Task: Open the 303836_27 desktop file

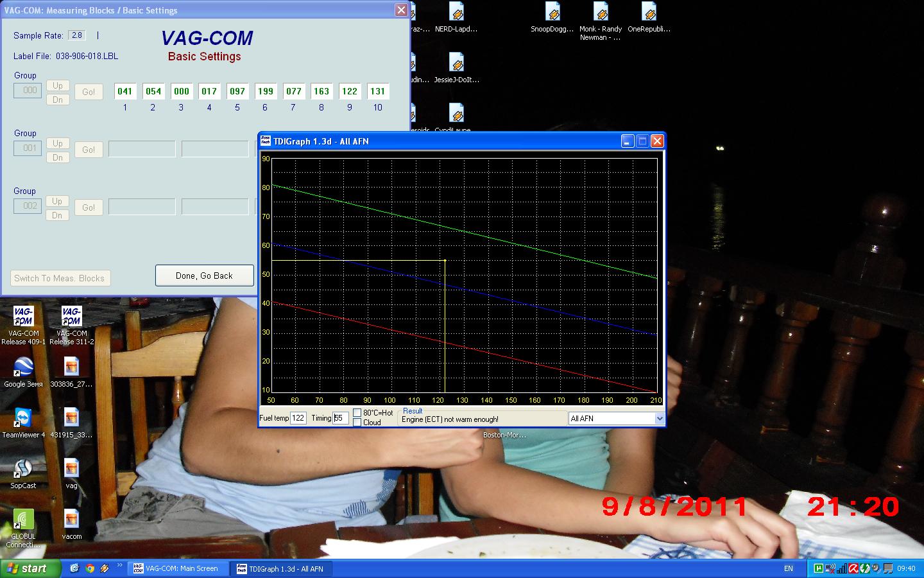Action: [71, 372]
